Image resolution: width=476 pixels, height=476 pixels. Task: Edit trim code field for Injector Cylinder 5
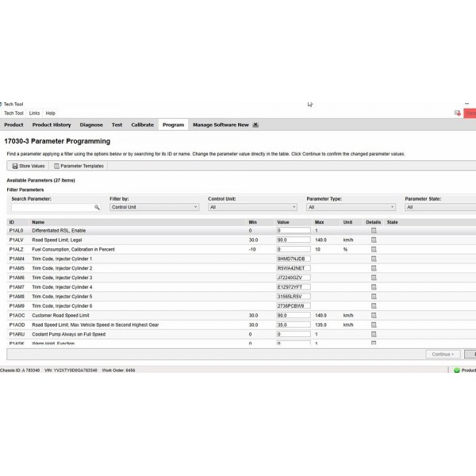tap(294, 297)
